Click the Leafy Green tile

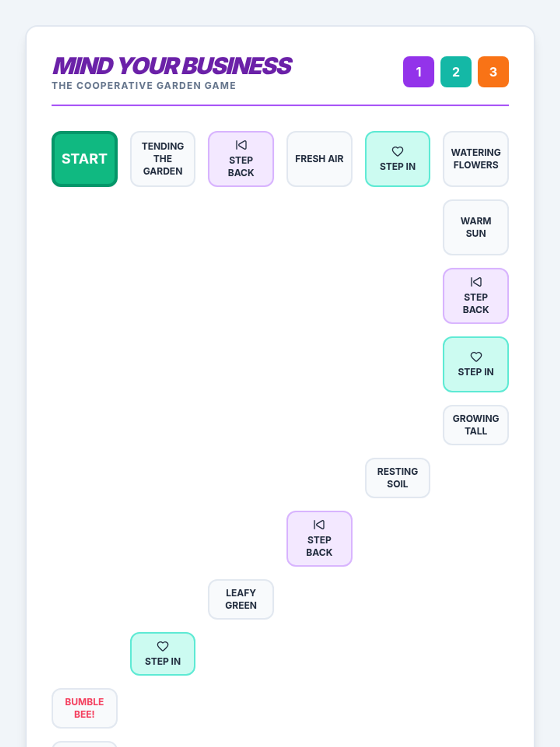241,599
